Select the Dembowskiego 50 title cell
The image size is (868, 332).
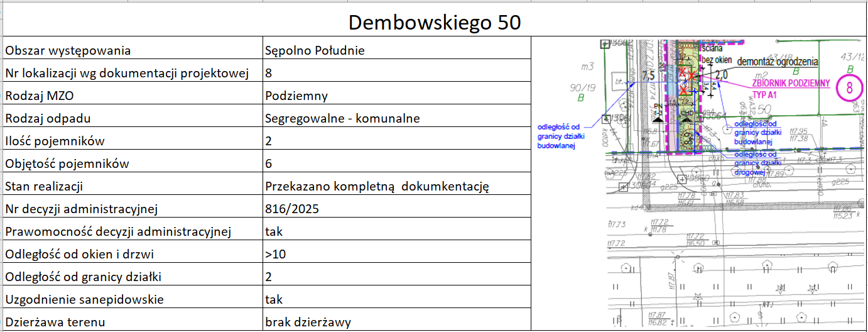pos(434,23)
